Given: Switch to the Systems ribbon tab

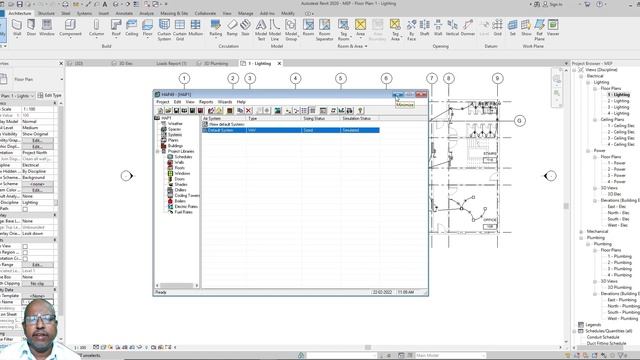Looking at the screenshot, I should pos(84,13).
